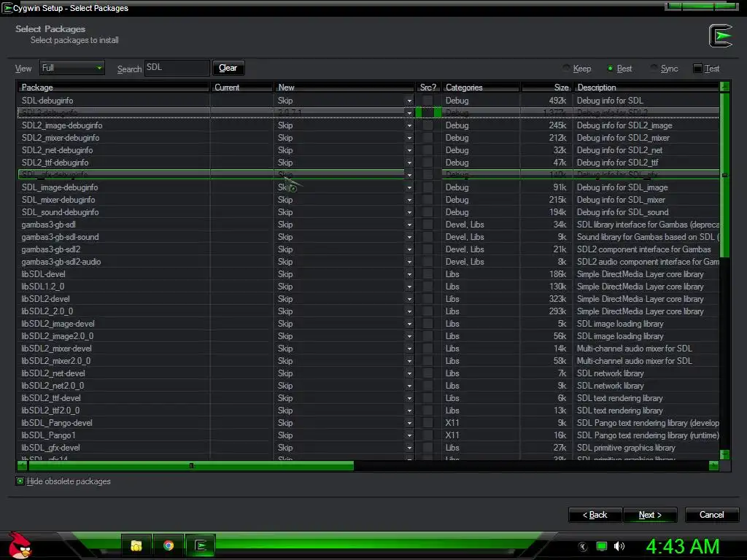The width and height of the screenshot is (747, 560).
Task: Click the New column header
Action: coord(344,87)
